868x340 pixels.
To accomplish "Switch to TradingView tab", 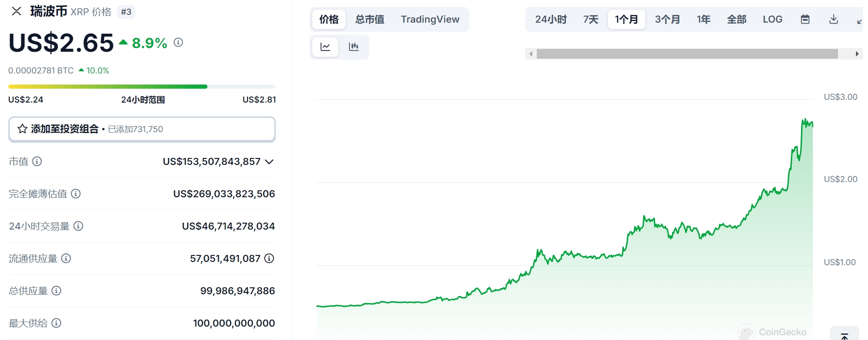I will click(x=430, y=19).
